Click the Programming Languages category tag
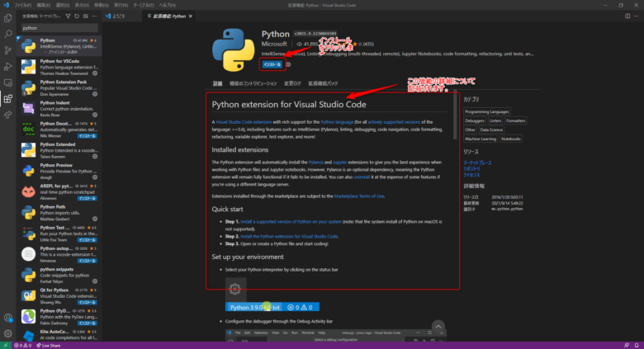 click(x=486, y=111)
